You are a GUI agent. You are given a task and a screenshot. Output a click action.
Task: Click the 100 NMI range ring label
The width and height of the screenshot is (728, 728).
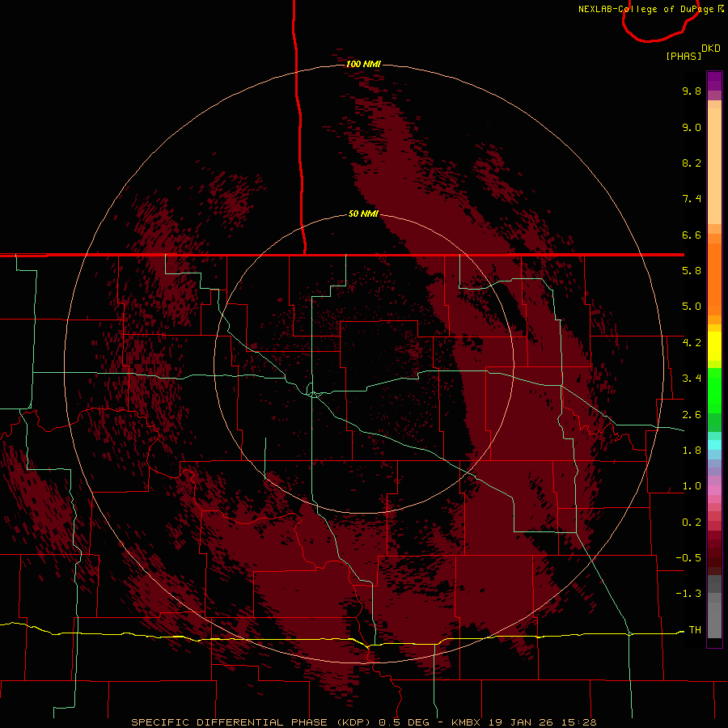[x=363, y=64]
